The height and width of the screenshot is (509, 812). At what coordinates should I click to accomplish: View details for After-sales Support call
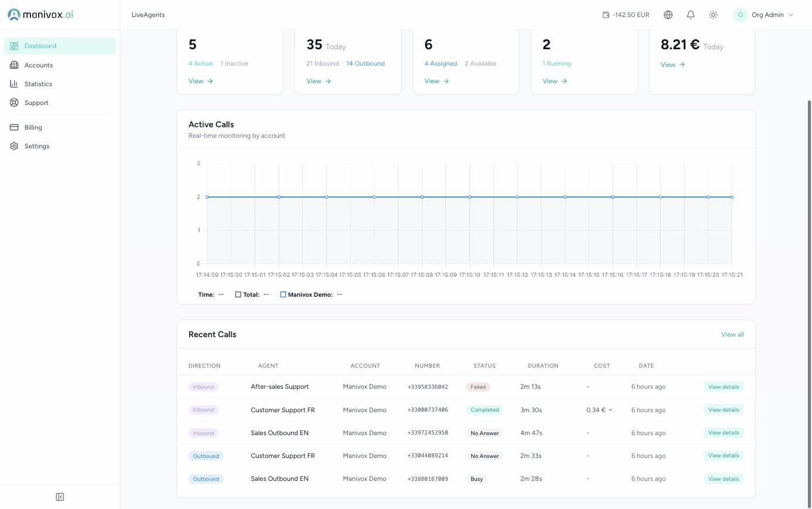723,387
